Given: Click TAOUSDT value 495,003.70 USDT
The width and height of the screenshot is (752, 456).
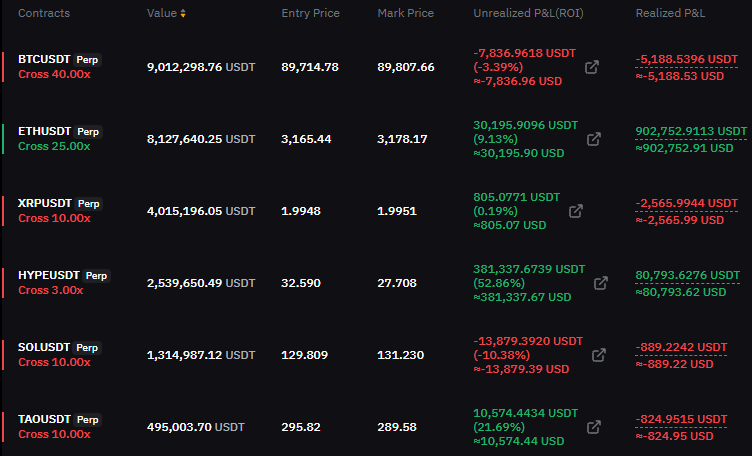Looking at the screenshot, I should click(x=196, y=427).
